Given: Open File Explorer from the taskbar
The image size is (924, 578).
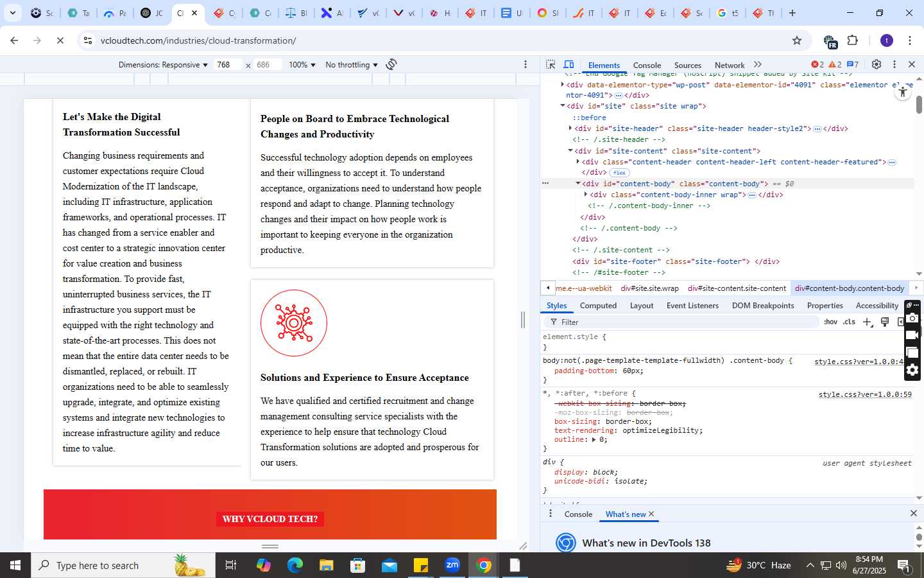Looking at the screenshot, I should (326, 565).
